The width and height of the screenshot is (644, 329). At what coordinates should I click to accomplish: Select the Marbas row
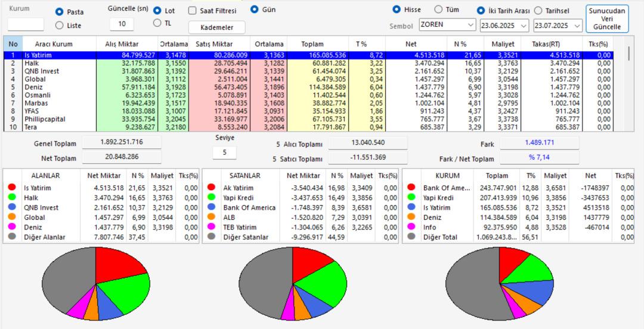(x=308, y=103)
